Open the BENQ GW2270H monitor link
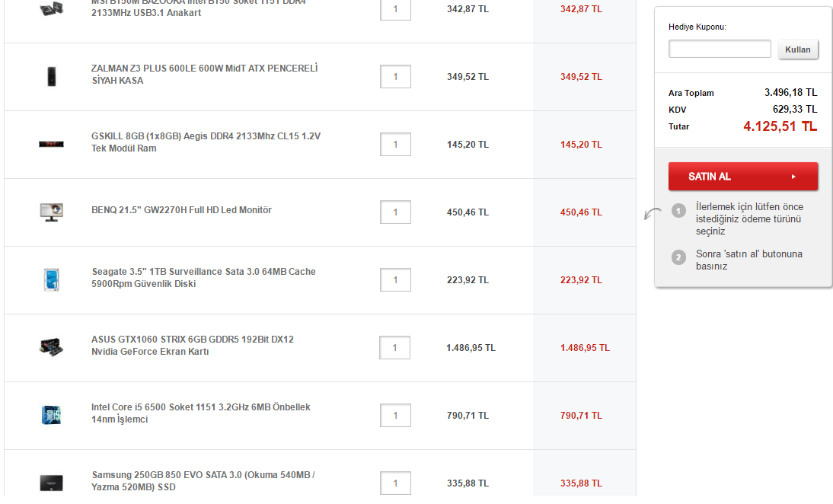The width and height of the screenshot is (833, 504). point(181,210)
